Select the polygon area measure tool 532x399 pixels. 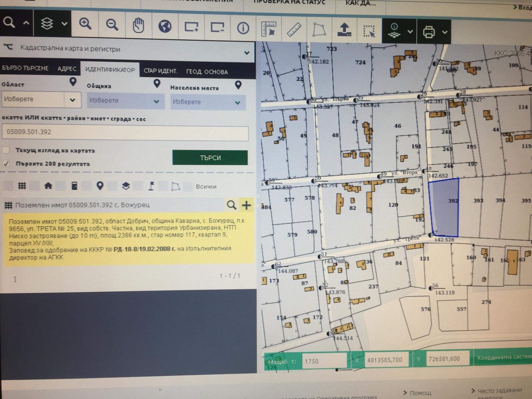319,30
